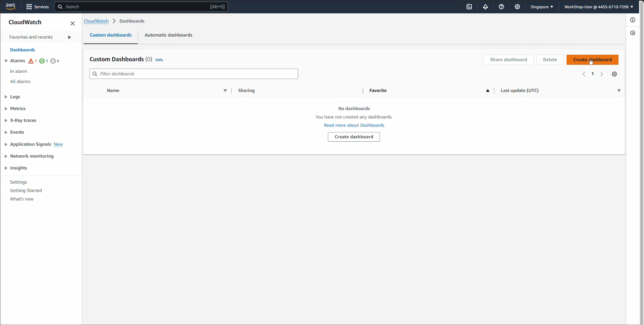Click the insufficient data alarm icon
This screenshot has height=325, width=644.
(53, 61)
